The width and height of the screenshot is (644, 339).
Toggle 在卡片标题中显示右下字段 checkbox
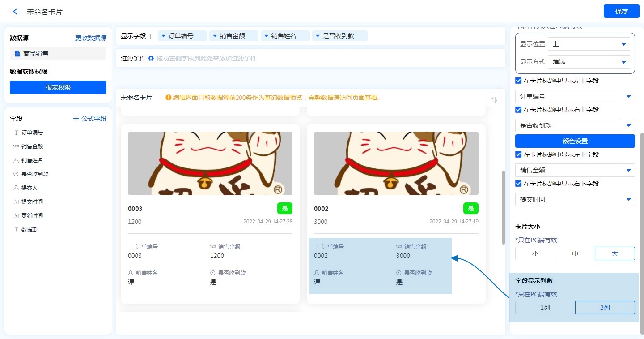click(x=518, y=184)
